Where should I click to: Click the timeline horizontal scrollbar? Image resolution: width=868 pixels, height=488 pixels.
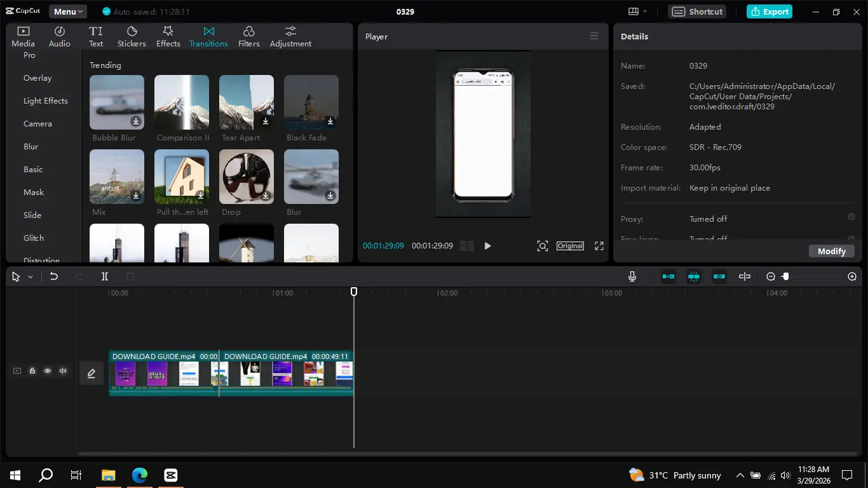pos(467,454)
